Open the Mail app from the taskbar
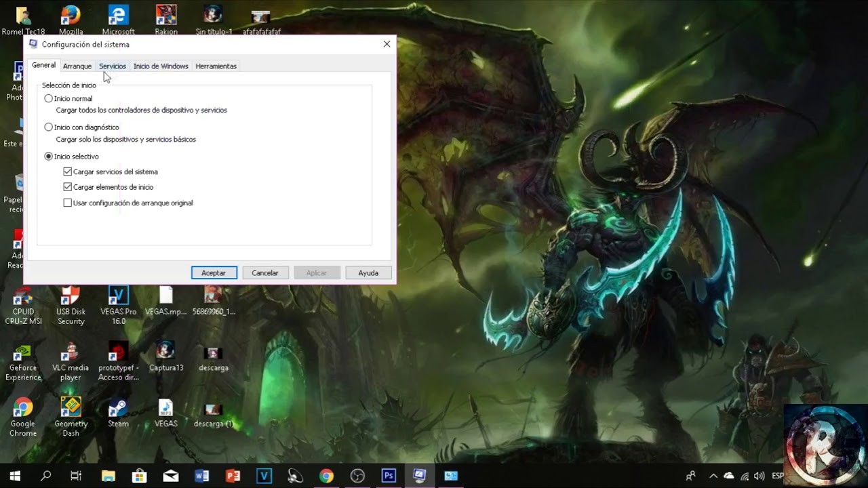The height and width of the screenshot is (488, 868). tap(171, 476)
